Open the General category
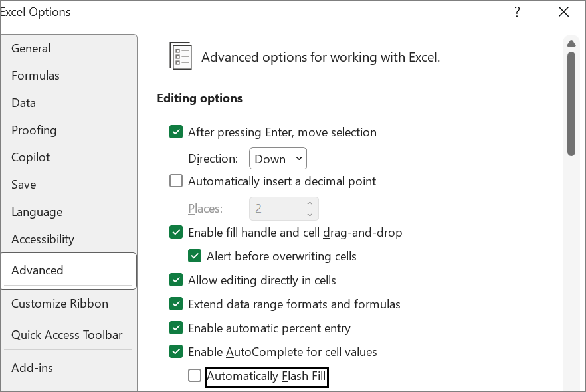This screenshot has width=586, height=392. (31, 49)
